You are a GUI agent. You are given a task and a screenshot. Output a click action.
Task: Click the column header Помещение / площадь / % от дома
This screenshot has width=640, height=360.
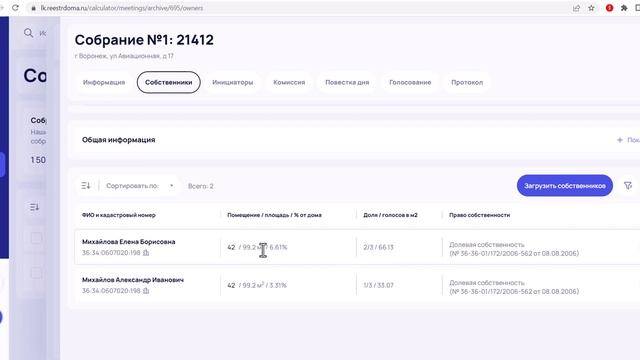pos(274,215)
